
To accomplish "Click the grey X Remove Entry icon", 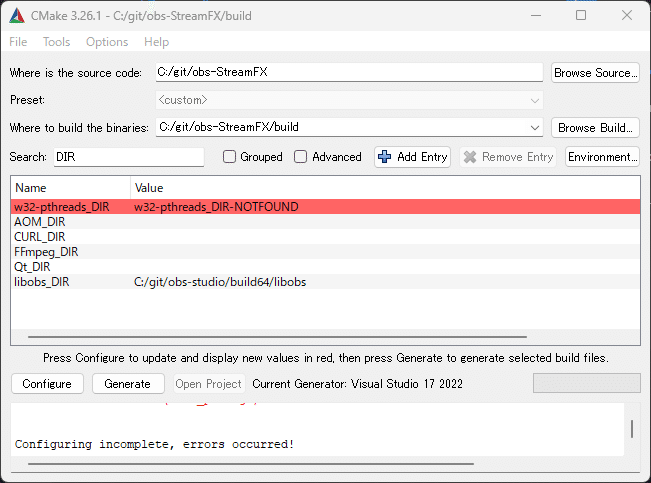I will click(x=470, y=157).
